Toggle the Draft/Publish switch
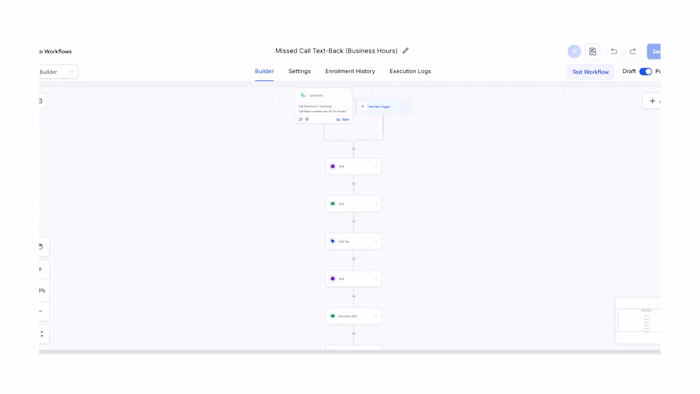The width and height of the screenshot is (700, 394). coord(646,71)
